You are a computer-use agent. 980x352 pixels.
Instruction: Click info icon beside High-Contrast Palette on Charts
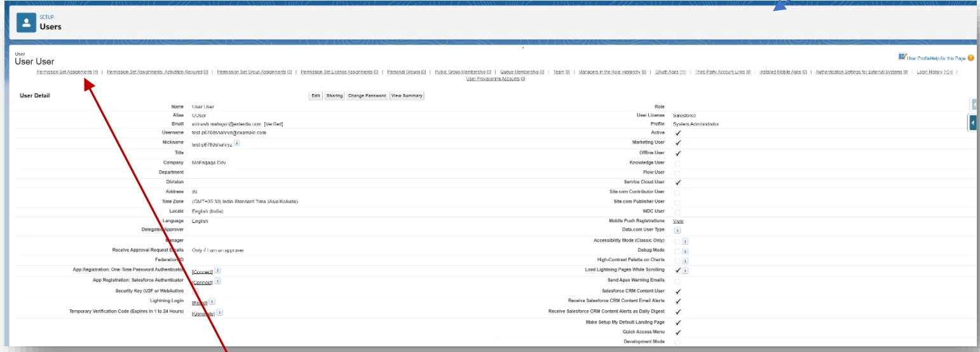click(685, 261)
